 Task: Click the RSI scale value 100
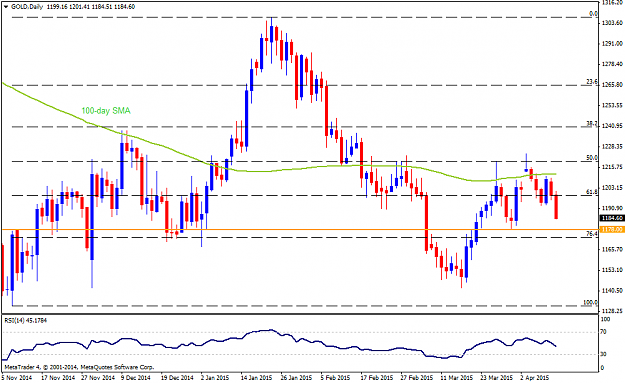point(605,320)
